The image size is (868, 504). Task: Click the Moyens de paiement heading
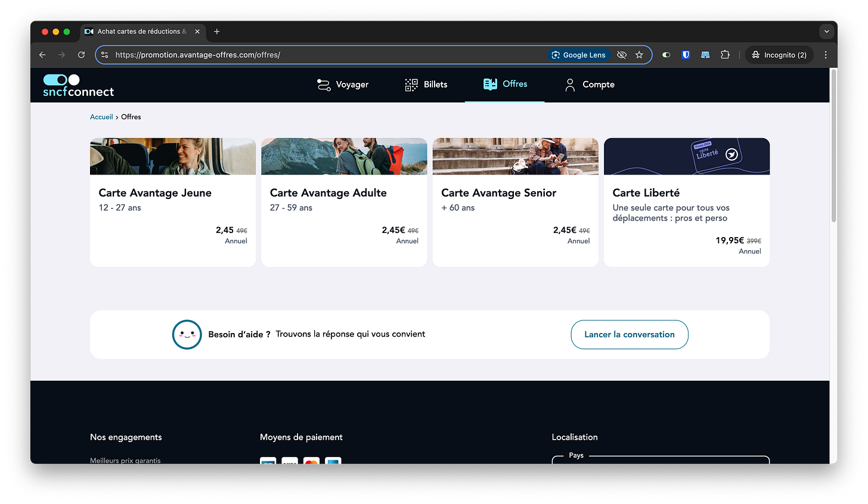pyautogui.click(x=301, y=437)
